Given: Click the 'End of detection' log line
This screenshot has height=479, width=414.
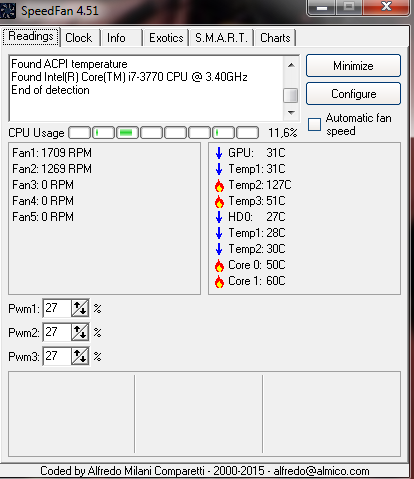Looking at the screenshot, I should pyautogui.click(x=50, y=90).
